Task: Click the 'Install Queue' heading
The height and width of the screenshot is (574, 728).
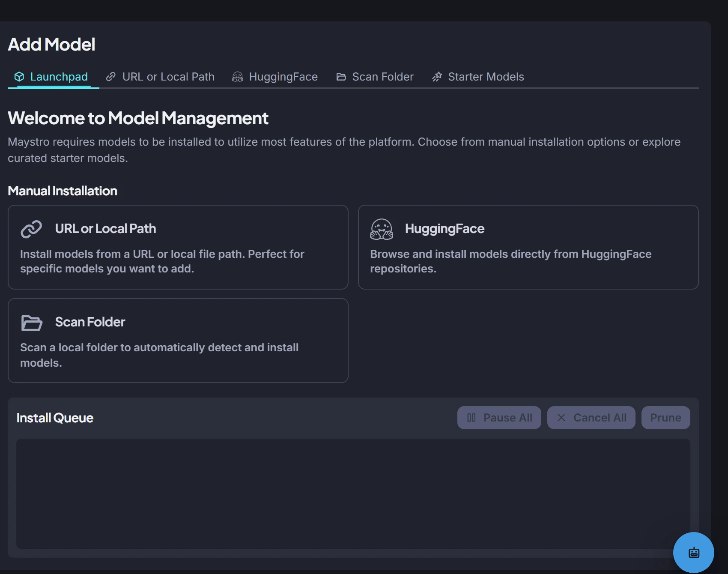Action: 55,418
